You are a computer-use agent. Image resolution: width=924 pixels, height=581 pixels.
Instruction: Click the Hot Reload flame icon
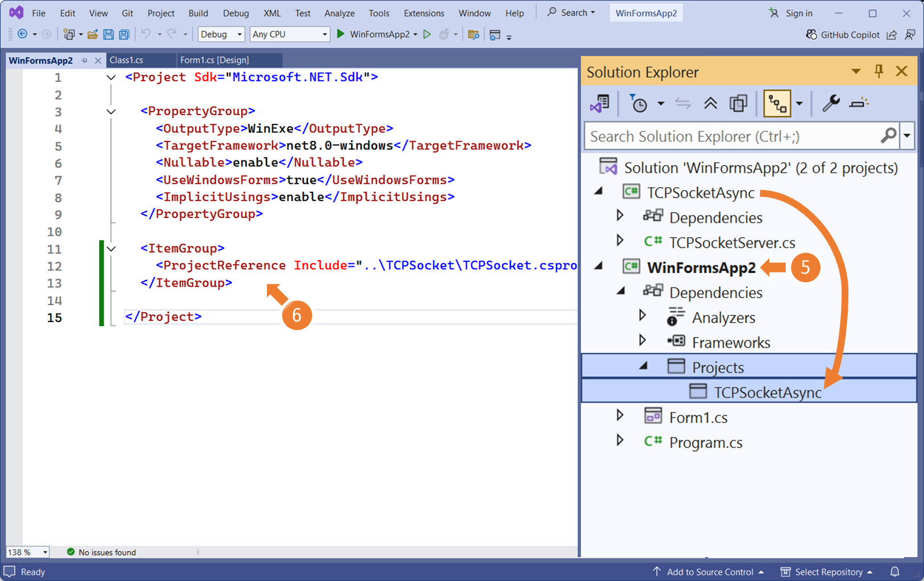pos(444,34)
